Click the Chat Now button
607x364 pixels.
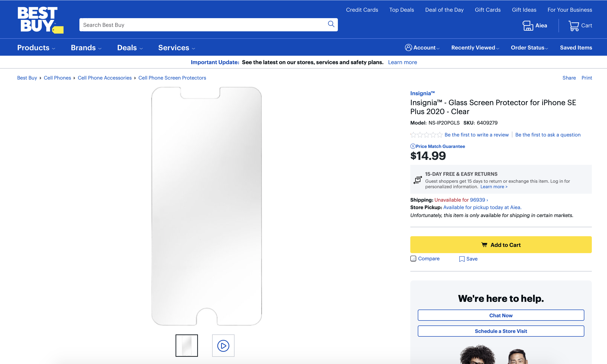(x=501, y=315)
